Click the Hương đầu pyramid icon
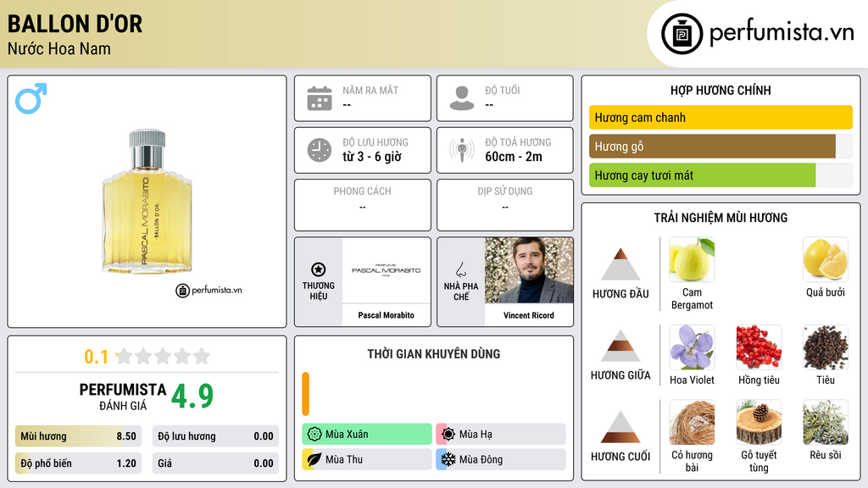 coord(620,264)
